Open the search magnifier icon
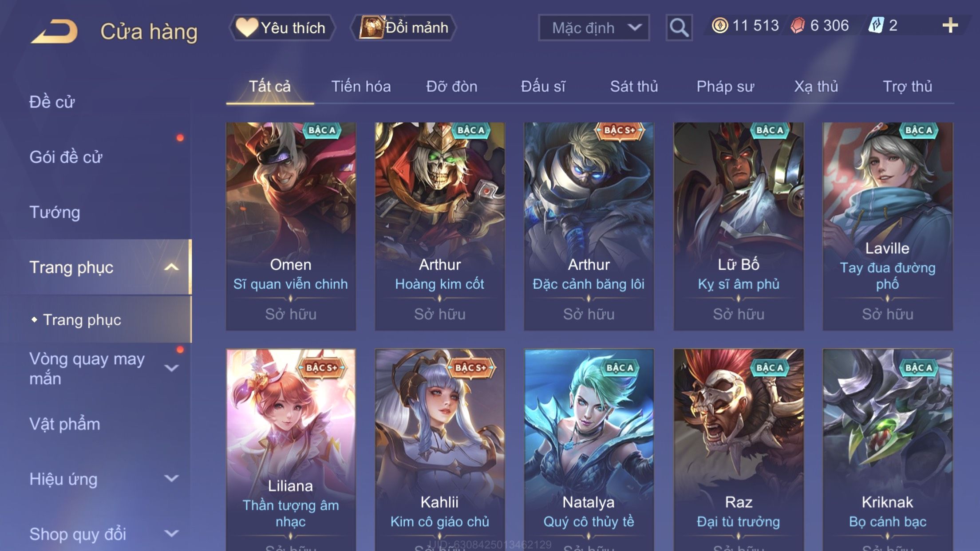The height and width of the screenshot is (551, 980). coord(679,28)
